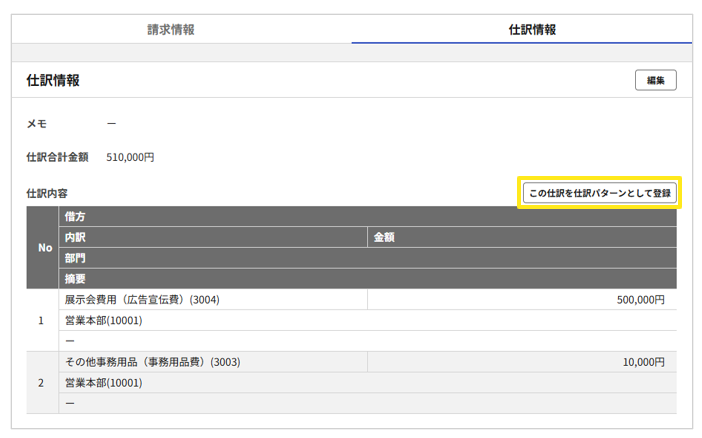Click the 金額 column header
This screenshot has width=702, height=438.
coord(522,237)
